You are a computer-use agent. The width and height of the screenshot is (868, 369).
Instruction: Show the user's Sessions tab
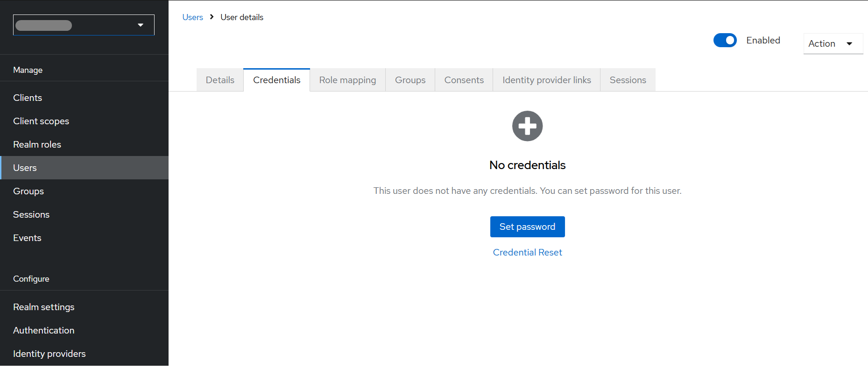pos(628,80)
